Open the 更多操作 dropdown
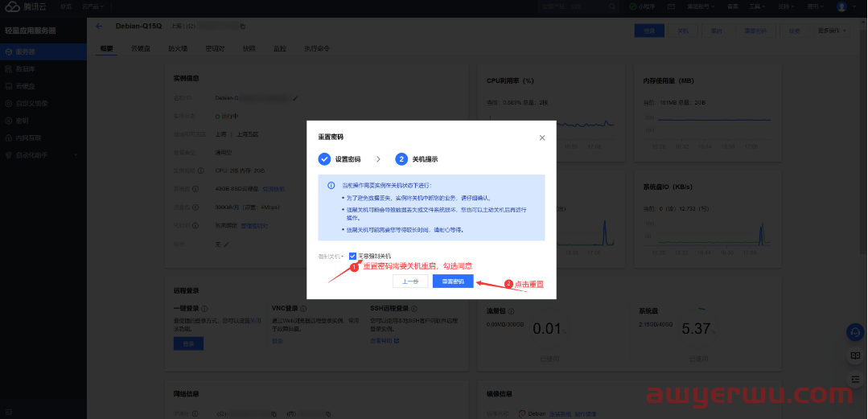Screen dimensions: 868x419 [x=832, y=31]
